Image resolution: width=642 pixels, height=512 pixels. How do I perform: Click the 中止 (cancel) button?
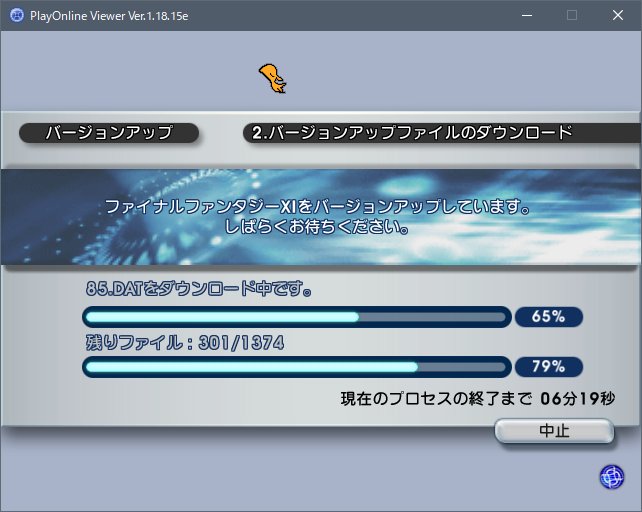pos(554,430)
